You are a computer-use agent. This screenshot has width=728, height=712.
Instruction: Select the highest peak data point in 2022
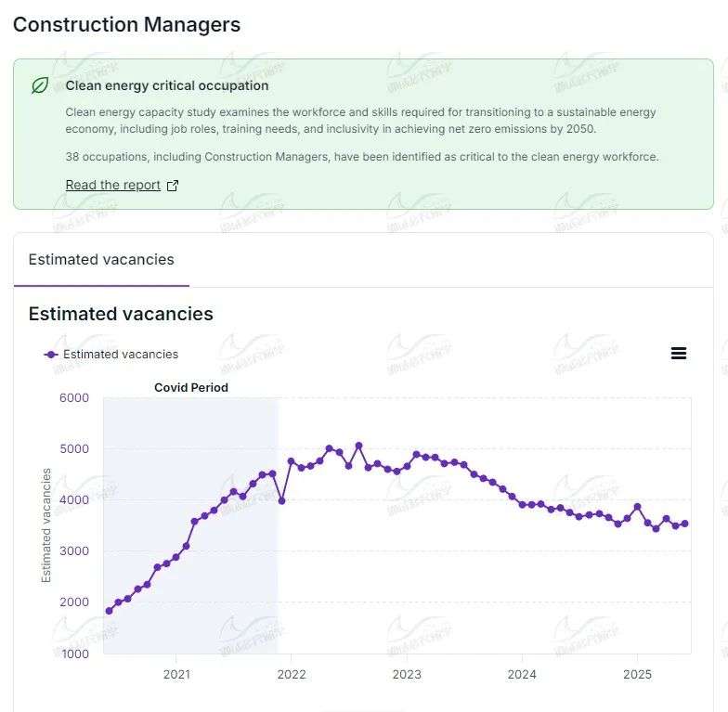[x=358, y=446]
